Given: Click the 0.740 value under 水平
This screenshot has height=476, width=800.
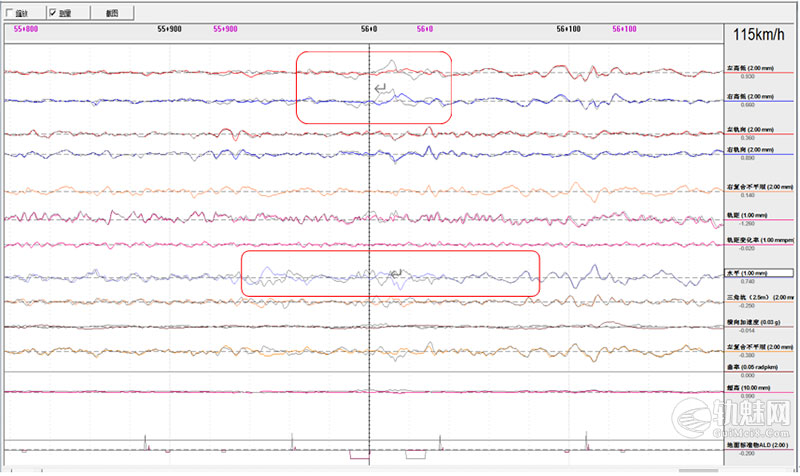Looking at the screenshot, I should pyautogui.click(x=747, y=282).
